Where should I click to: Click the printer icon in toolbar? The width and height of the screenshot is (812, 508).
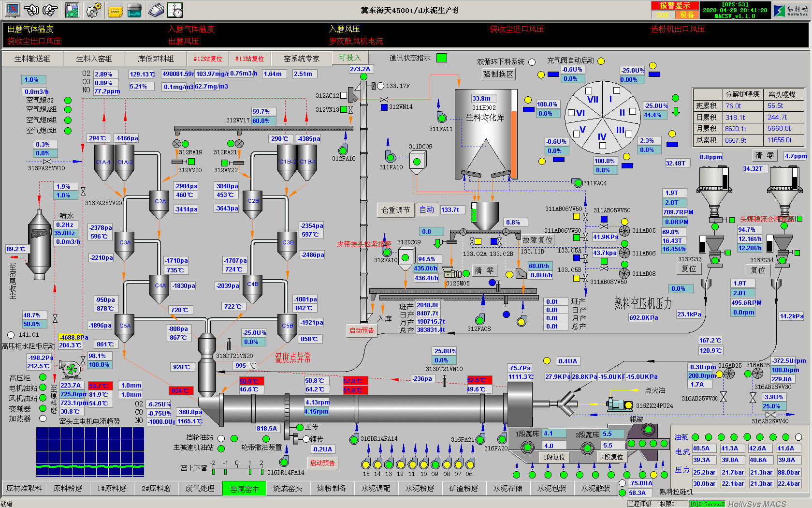pyautogui.click(x=156, y=10)
